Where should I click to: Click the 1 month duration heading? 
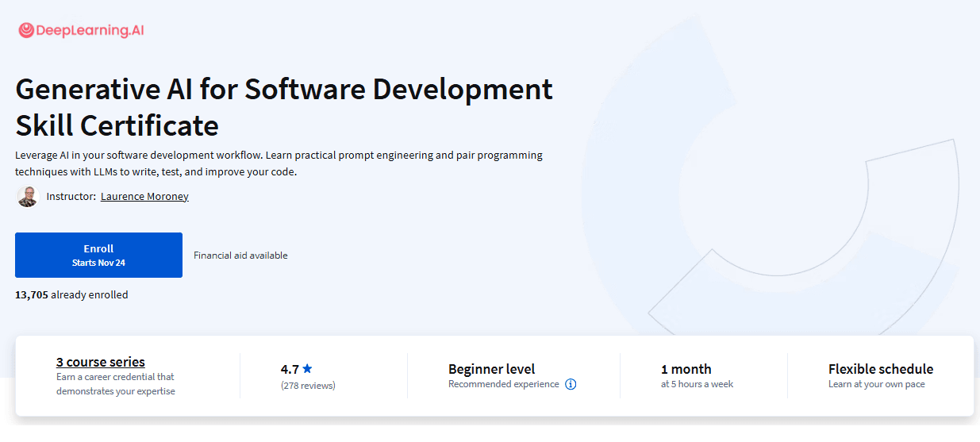pos(686,369)
